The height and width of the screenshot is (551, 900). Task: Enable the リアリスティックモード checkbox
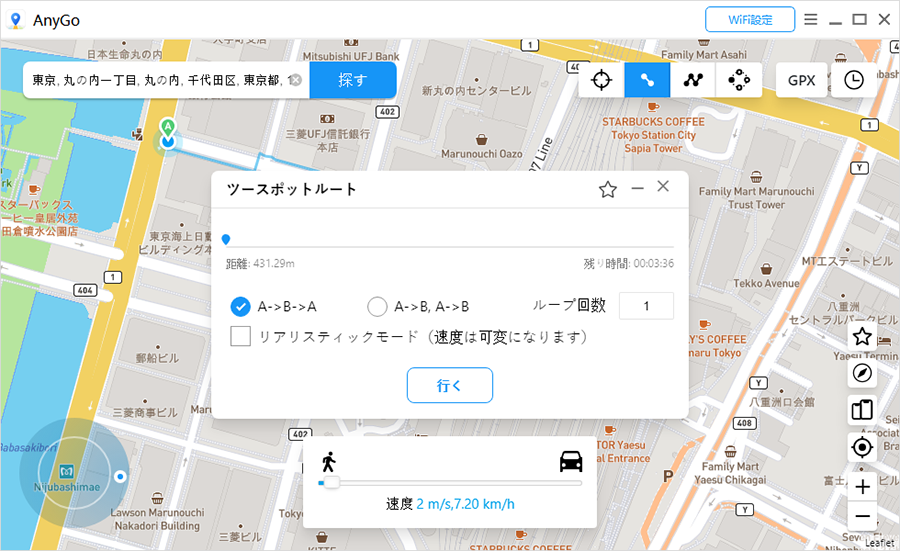point(240,336)
